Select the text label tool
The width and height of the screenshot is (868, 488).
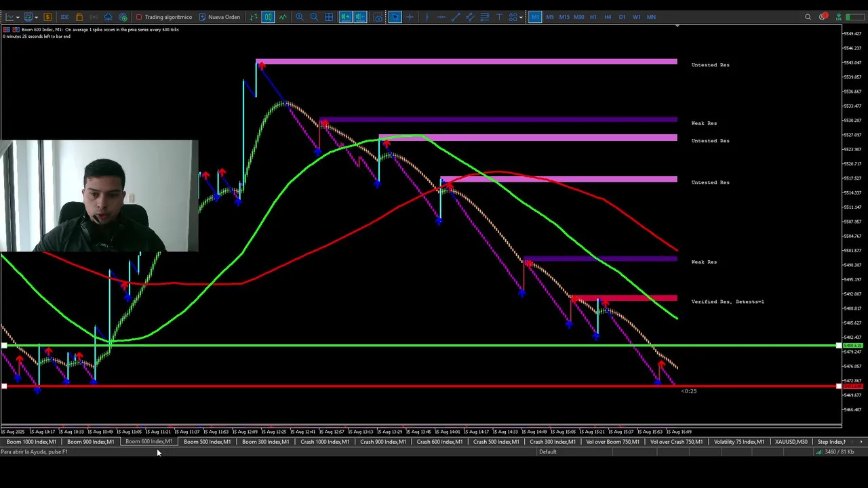[x=499, y=17]
